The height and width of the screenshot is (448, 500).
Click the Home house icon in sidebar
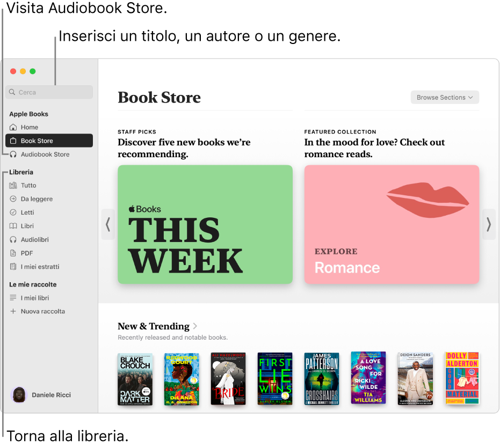[13, 128]
